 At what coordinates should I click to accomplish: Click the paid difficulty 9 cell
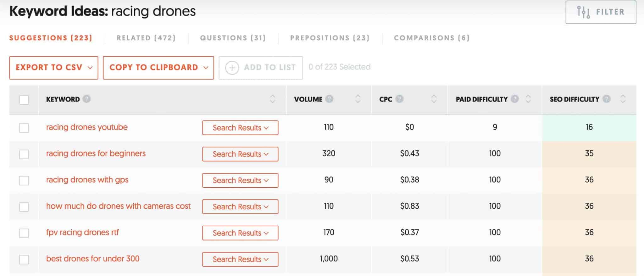pyautogui.click(x=495, y=127)
